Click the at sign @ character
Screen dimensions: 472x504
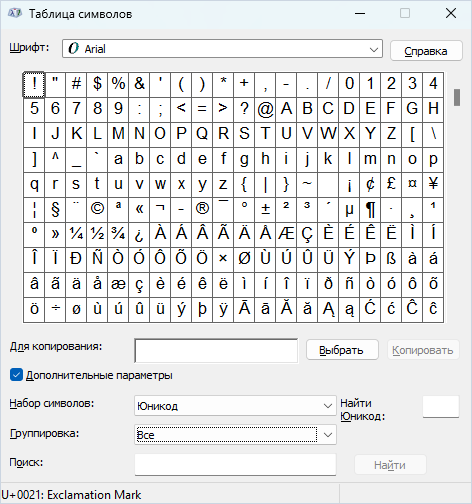point(265,110)
